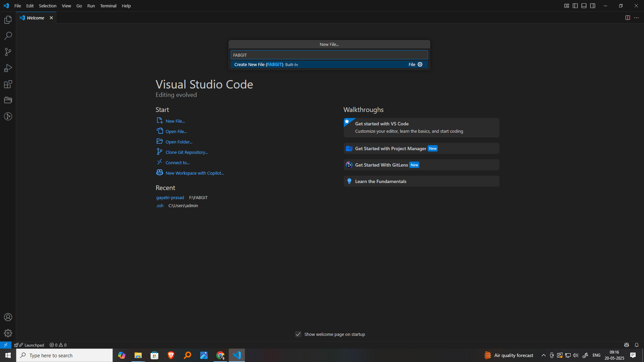Open editor More Actions ellipsis

(636, 18)
